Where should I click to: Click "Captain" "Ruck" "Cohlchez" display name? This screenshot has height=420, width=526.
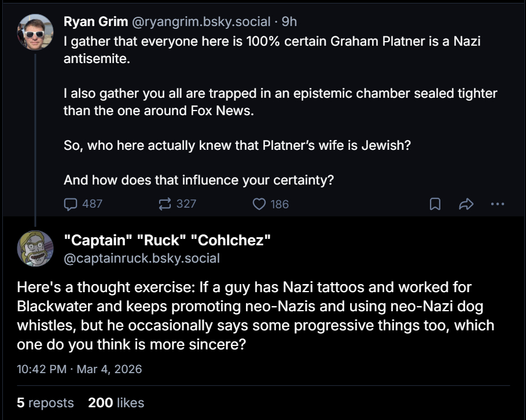tap(167, 240)
